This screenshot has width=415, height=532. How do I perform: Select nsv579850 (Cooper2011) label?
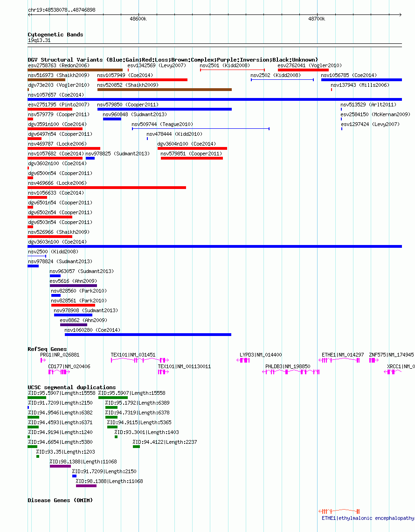(x=128, y=105)
